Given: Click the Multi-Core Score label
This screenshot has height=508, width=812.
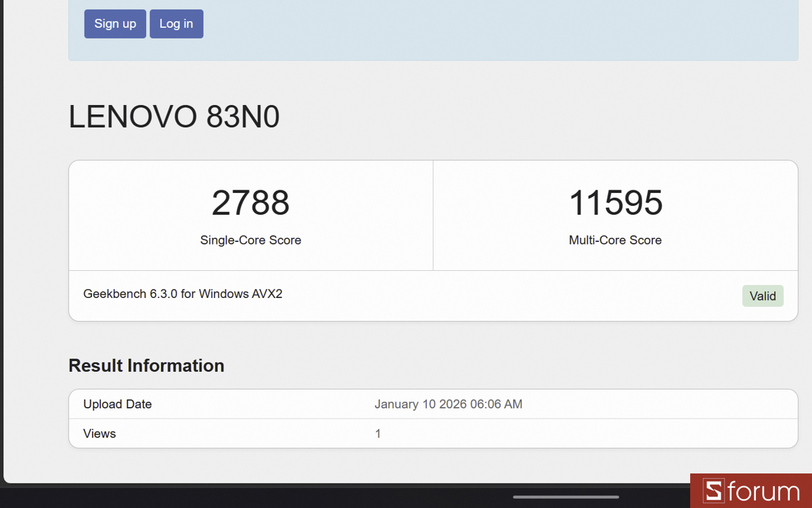Looking at the screenshot, I should click(615, 240).
